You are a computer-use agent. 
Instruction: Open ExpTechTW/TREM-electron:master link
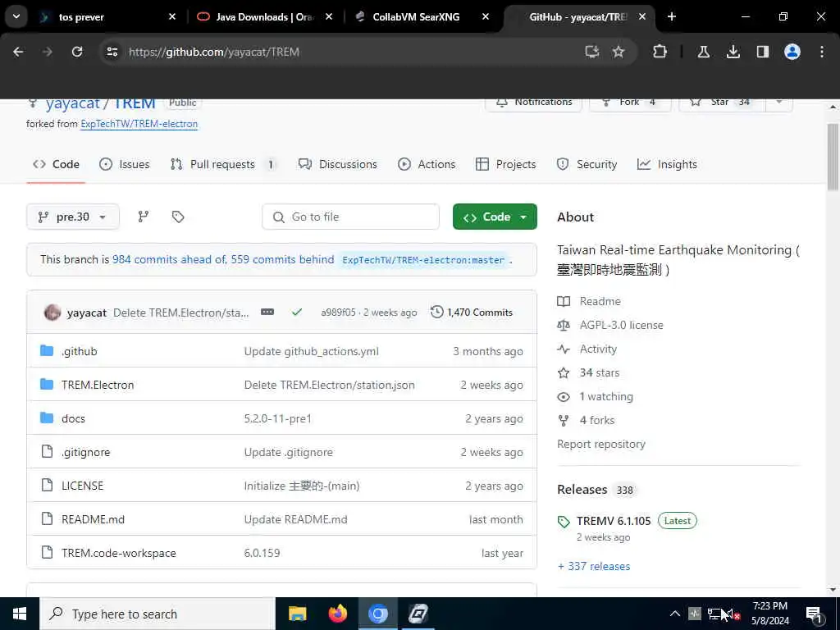(423, 260)
